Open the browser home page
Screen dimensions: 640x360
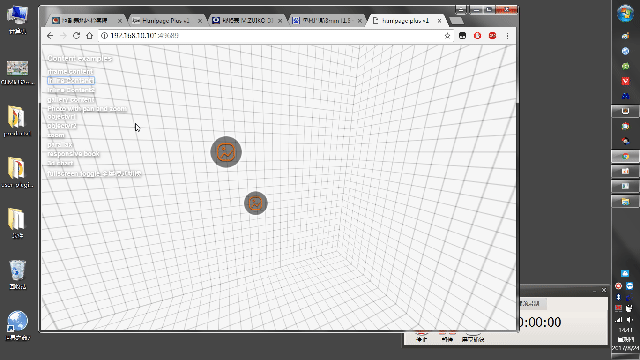pyautogui.click(x=89, y=36)
